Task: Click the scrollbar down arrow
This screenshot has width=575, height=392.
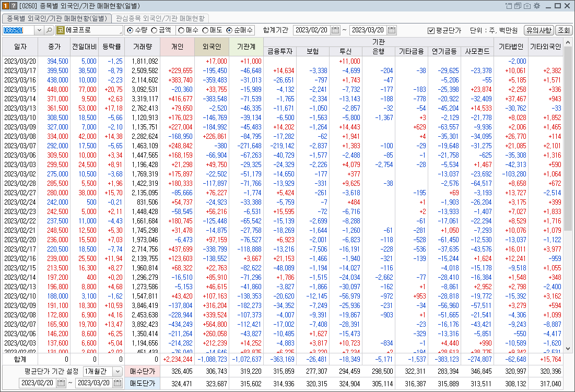Action: pos(568,349)
